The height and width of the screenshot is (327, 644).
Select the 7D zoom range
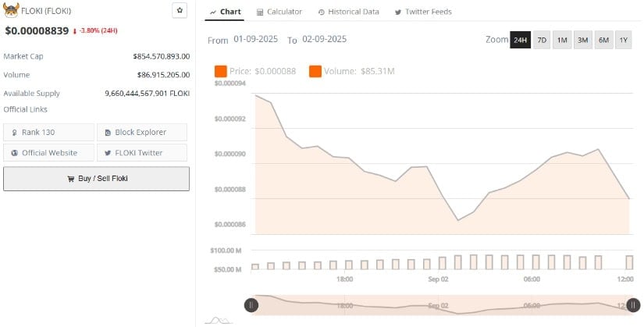[x=542, y=40]
